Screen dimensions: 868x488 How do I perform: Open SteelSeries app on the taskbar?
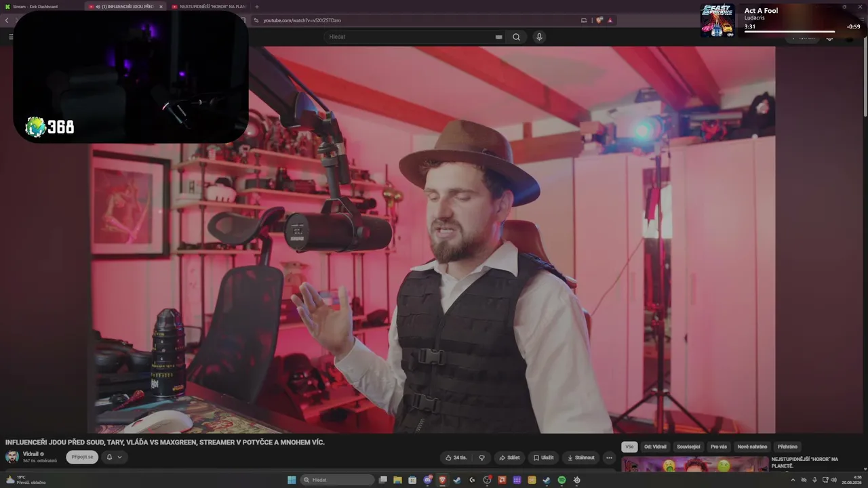click(x=576, y=480)
